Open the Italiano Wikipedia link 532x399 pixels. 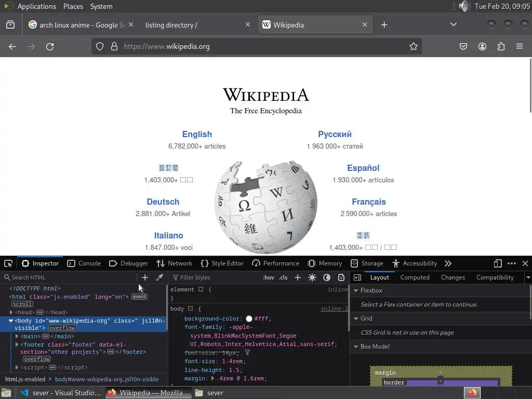coord(169,235)
